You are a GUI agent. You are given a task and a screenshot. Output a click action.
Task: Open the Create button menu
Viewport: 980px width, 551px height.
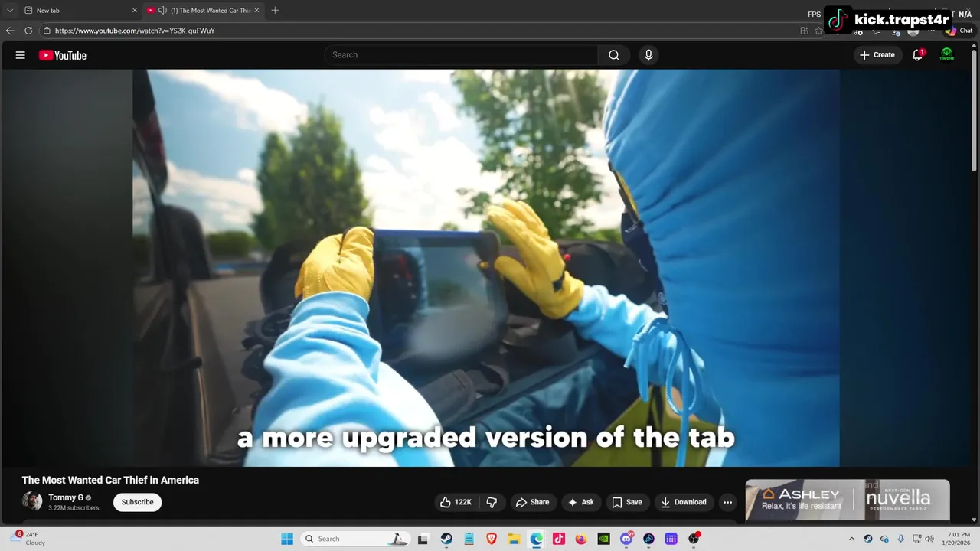pyautogui.click(x=877, y=55)
